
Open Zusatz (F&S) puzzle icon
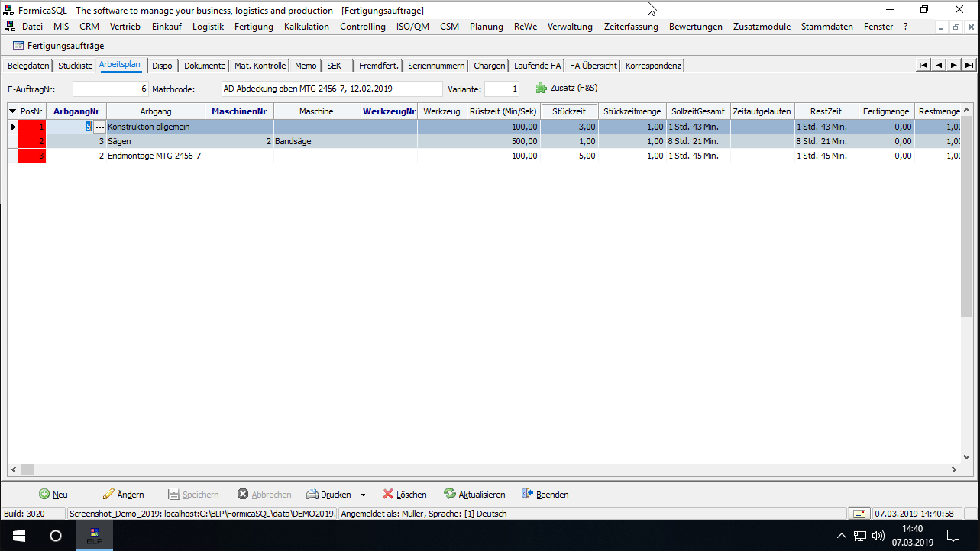pyautogui.click(x=541, y=89)
